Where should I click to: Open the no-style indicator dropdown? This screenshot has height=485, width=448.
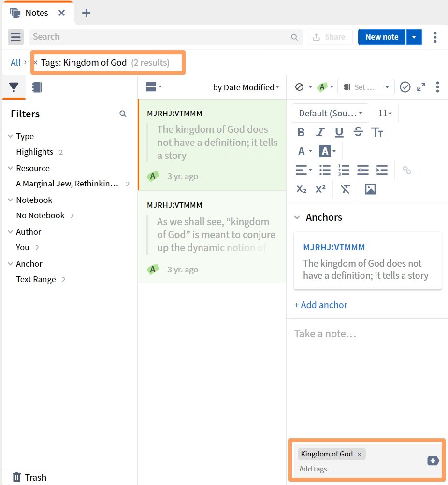pyautogui.click(x=303, y=87)
